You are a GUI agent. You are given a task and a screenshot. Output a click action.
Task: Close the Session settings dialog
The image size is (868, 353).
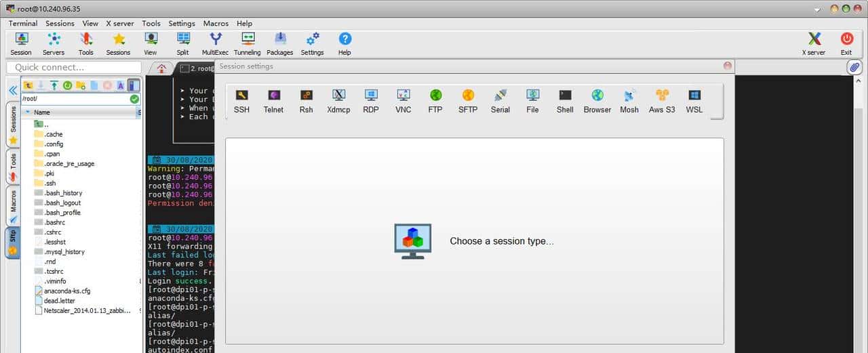coord(728,66)
